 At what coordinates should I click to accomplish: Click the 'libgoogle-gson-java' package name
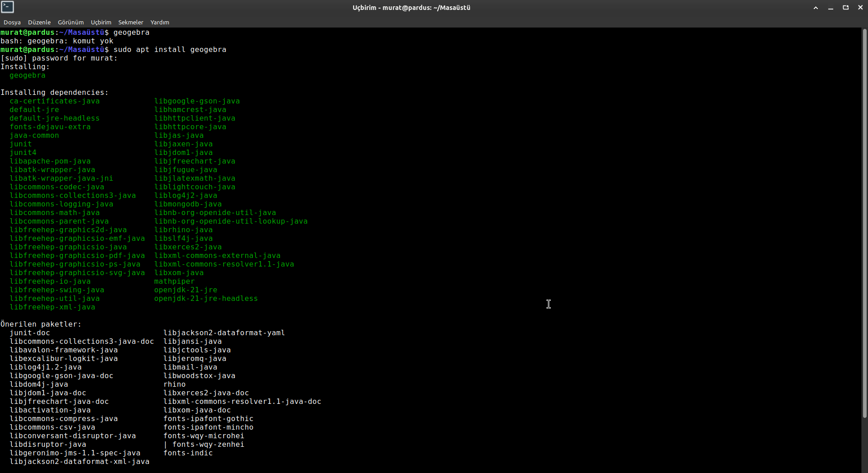click(x=197, y=101)
